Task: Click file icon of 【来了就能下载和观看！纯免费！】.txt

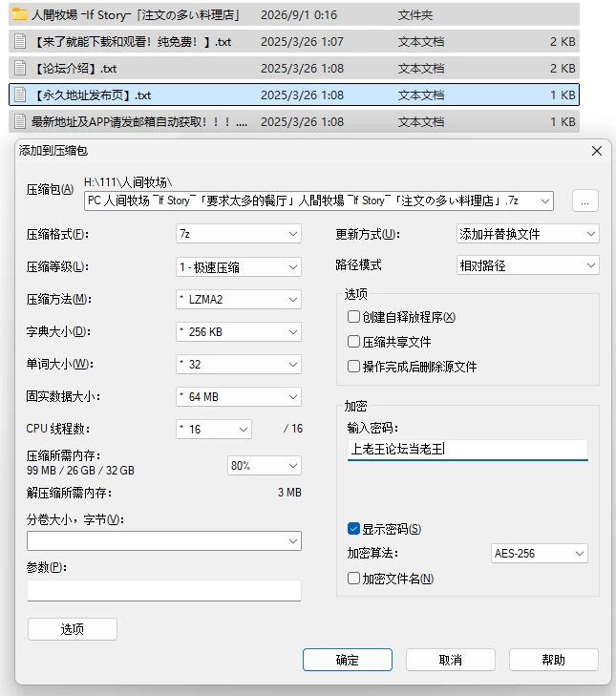Action: click(20, 42)
